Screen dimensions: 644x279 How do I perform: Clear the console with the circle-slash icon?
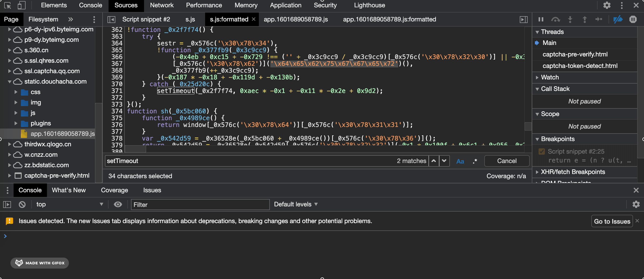click(22, 205)
